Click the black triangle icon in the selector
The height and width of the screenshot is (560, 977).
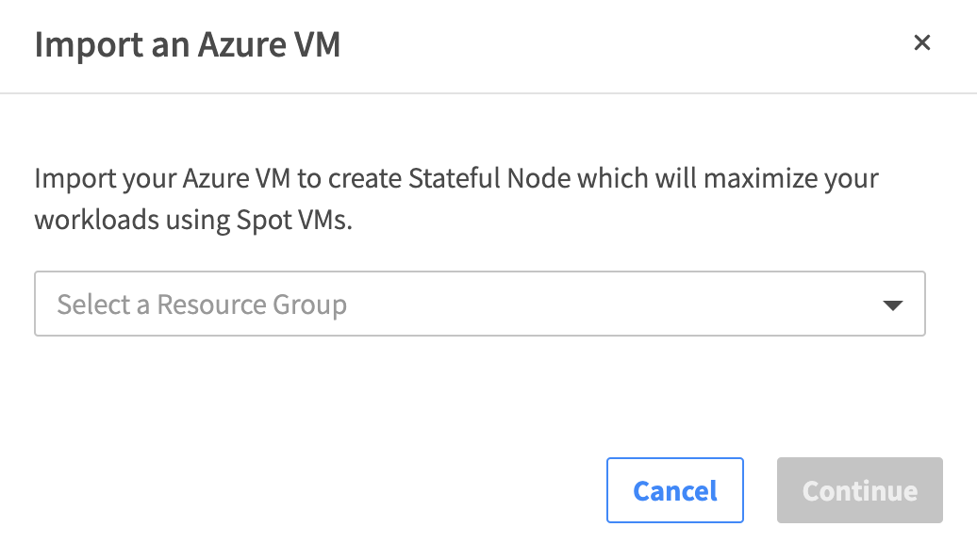[891, 305]
